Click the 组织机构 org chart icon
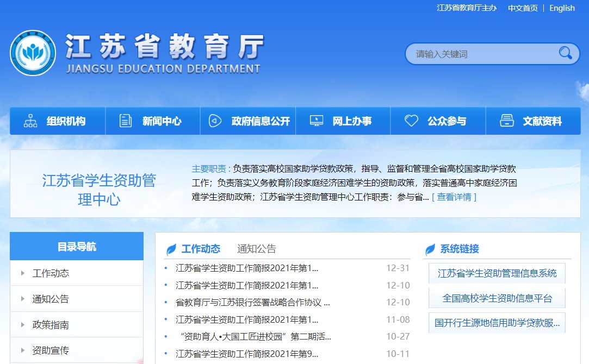This screenshot has height=364, width=589. pos(30,121)
